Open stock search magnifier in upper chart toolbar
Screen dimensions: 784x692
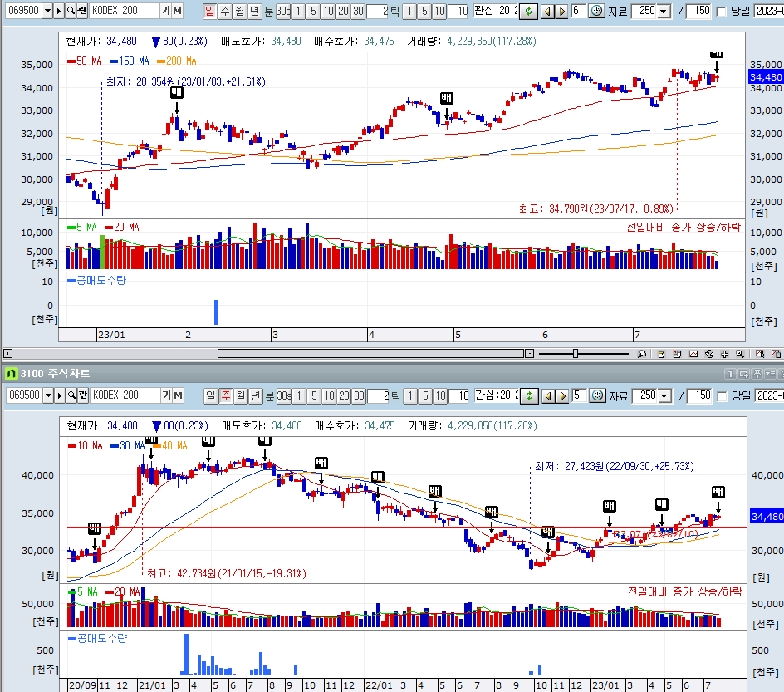71,11
